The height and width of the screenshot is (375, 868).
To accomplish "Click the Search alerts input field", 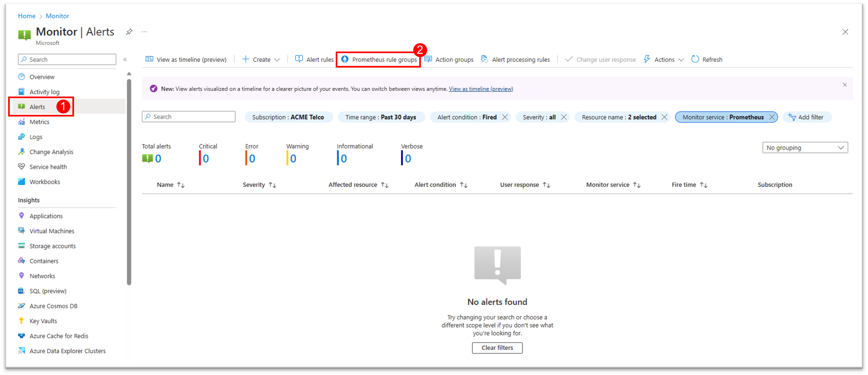I will (x=189, y=117).
